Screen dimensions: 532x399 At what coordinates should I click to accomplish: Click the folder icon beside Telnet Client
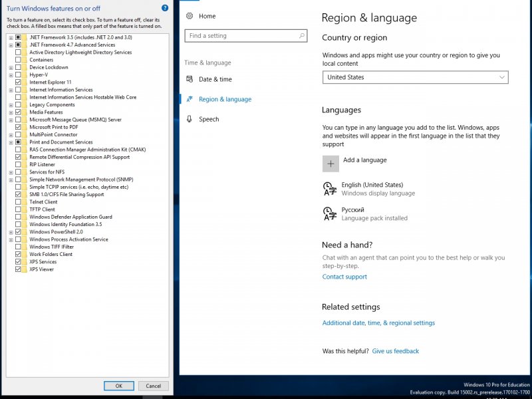click(x=25, y=202)
